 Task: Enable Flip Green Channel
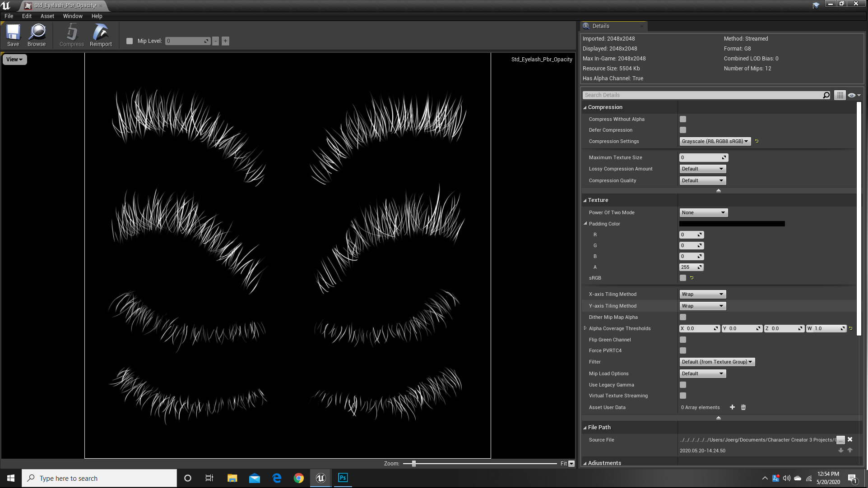tap(683, 340)
